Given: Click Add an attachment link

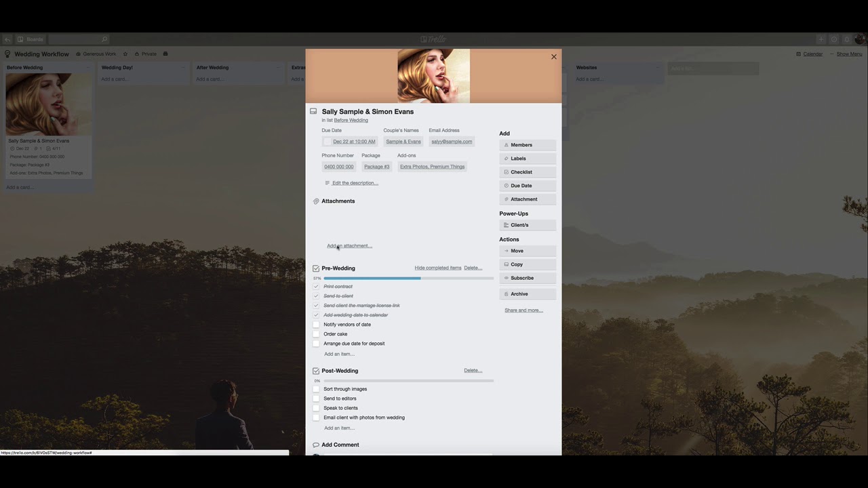Looking at the screenshot, I should (x=349, y=246).
